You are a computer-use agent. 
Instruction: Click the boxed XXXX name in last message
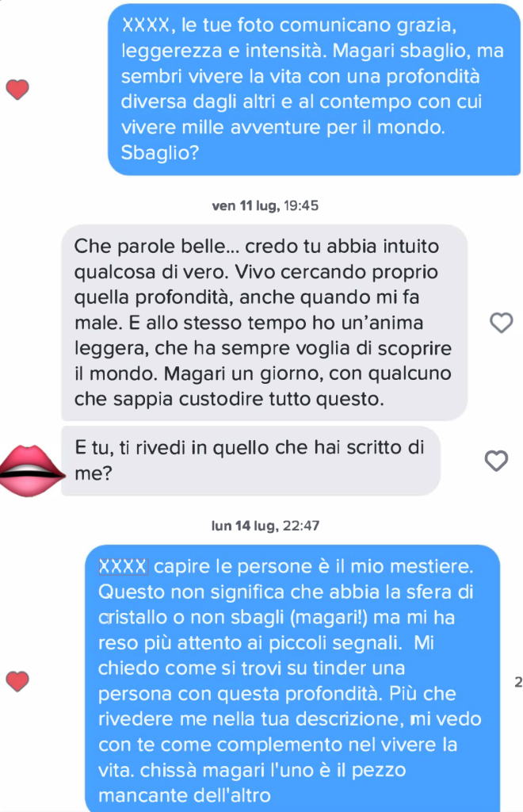click(123, 566)
